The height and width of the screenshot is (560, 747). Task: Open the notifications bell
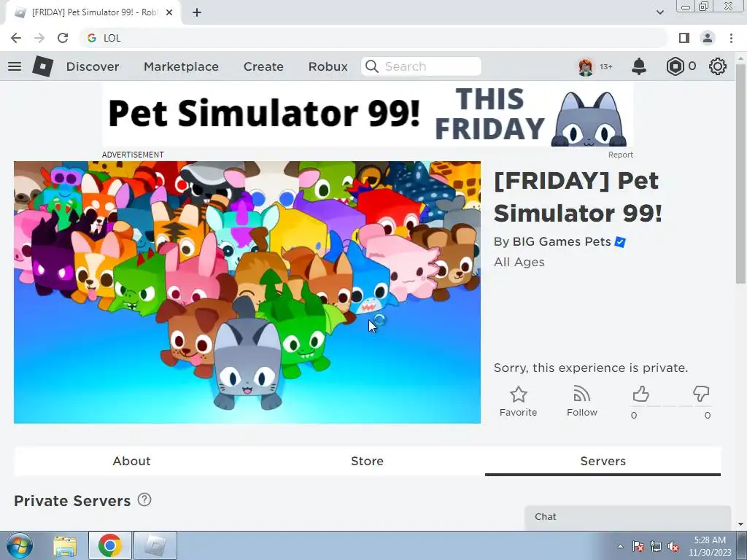click(639, 66)
